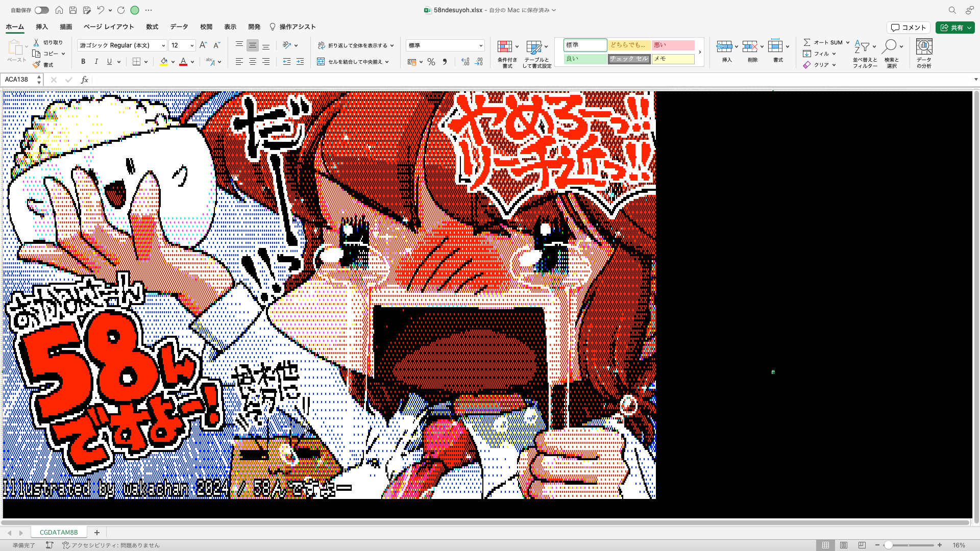This screenshot has height=551, width=980.
Task: Click the format painter 書式 brush
Action: [x=36, y=65]
